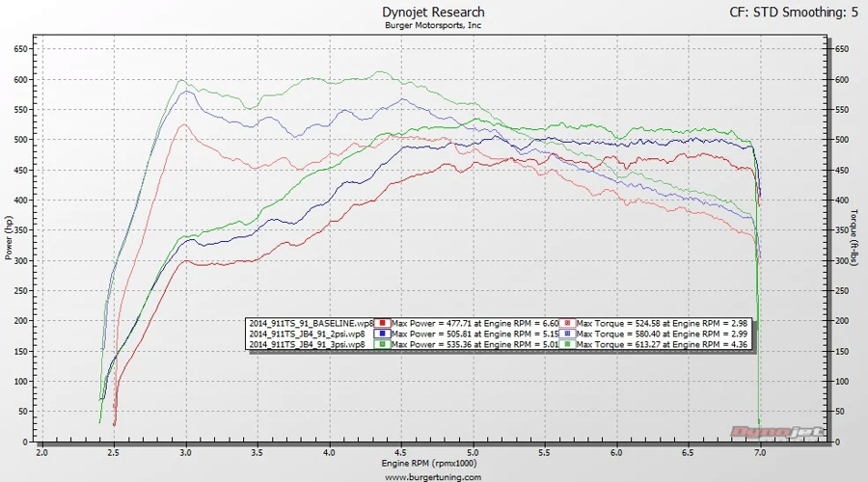Click the blue 2psi max power swatch
The width and height of the screenshot is (868, 482).
point(383,334)
